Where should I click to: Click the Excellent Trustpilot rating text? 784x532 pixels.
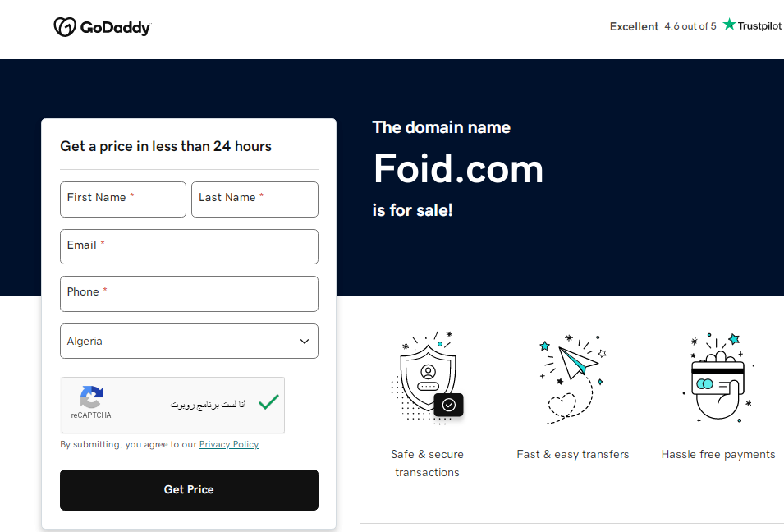pos(634,26)
